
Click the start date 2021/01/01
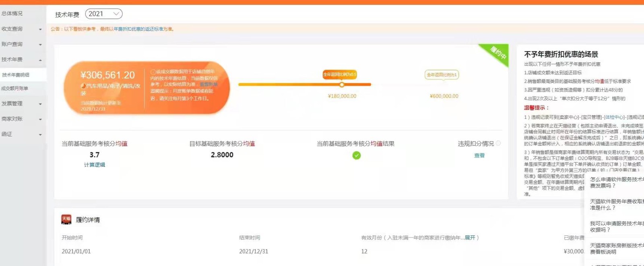(x=76, y=252)
